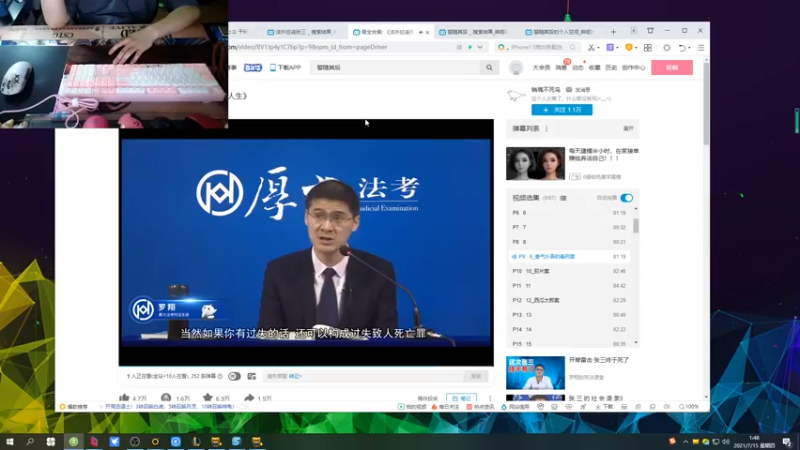Image resolution: width=800 pixels, height=450 pixels.
Task: Open a new browser tab with plus
Action: 613,32
